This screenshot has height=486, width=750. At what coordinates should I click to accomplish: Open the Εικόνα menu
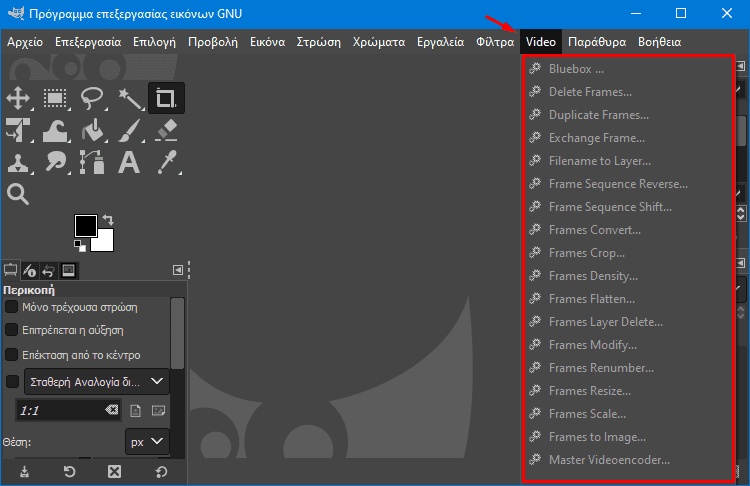(x=267, y=42)
